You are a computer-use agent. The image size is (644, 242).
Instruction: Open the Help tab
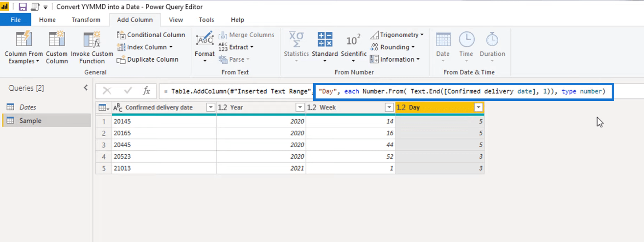point(237,20)
